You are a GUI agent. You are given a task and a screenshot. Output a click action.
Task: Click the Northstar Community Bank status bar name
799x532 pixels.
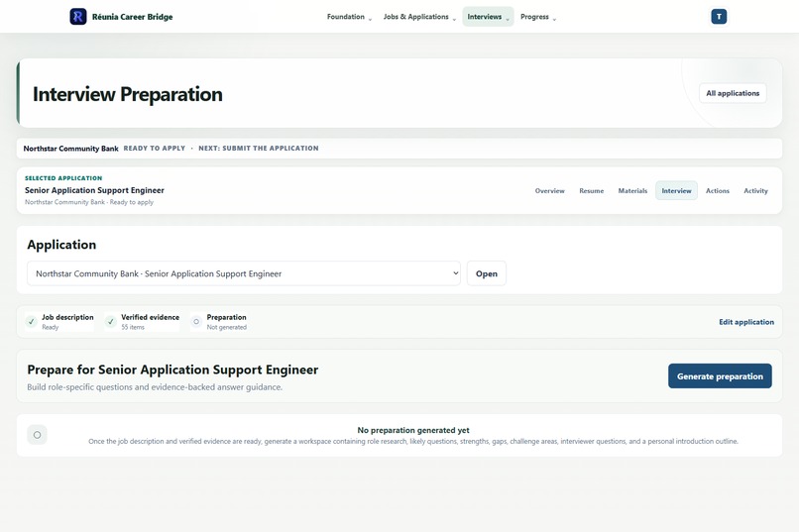point(70,149)
